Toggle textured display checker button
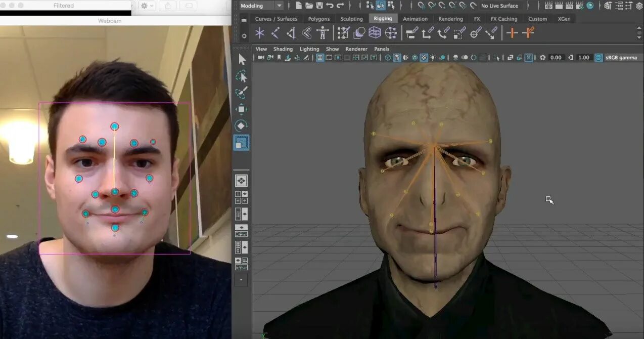Image resolution: width=644 pixels, height=339 pixels. pyautogui.click(x=424, y=58)
